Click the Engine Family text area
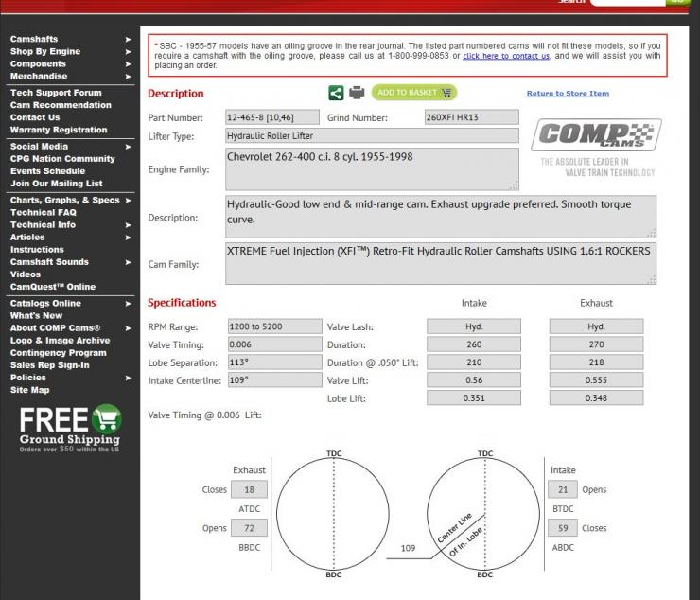700x600 pixels. point(372,169)
